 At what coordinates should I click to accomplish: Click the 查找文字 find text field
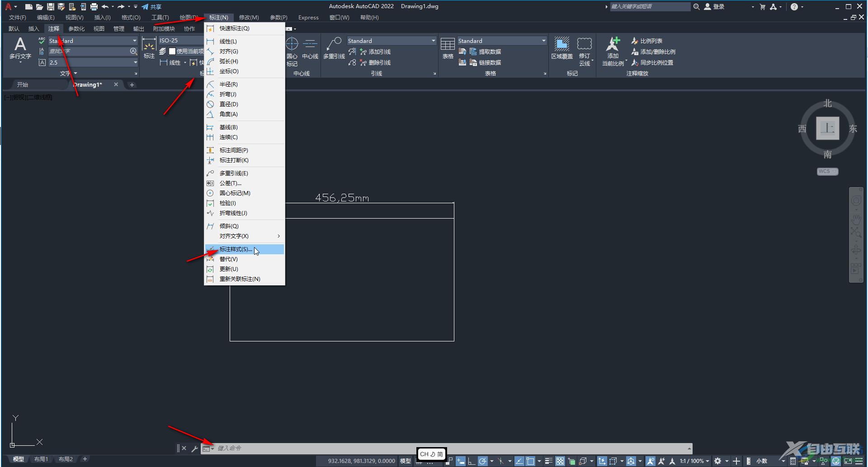point(89,51)
